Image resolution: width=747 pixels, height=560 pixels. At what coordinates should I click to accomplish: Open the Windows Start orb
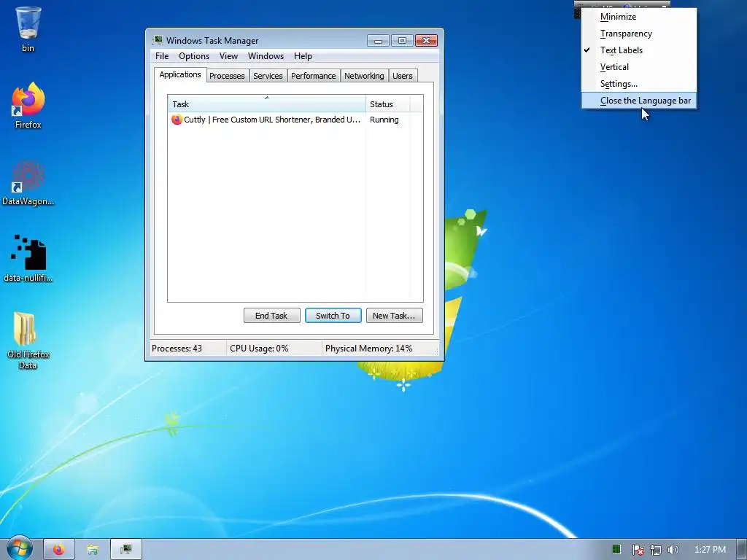point(19,548)
